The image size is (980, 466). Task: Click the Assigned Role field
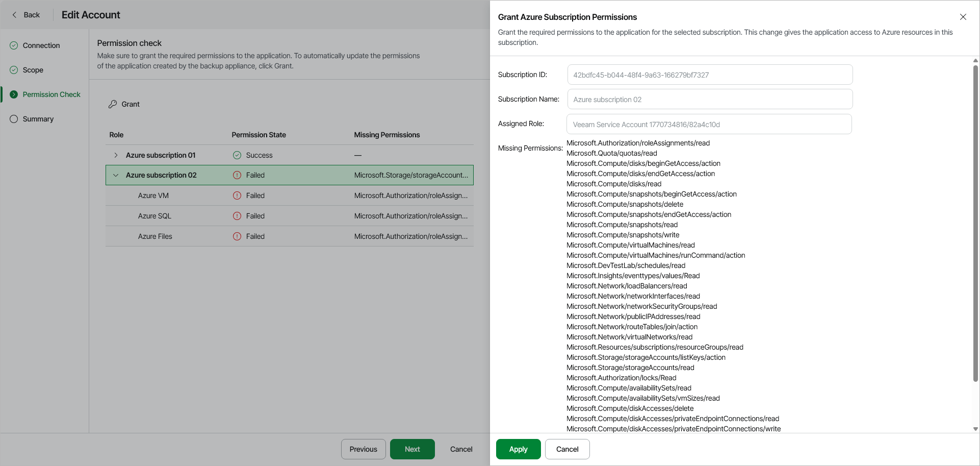pos(709,124)
